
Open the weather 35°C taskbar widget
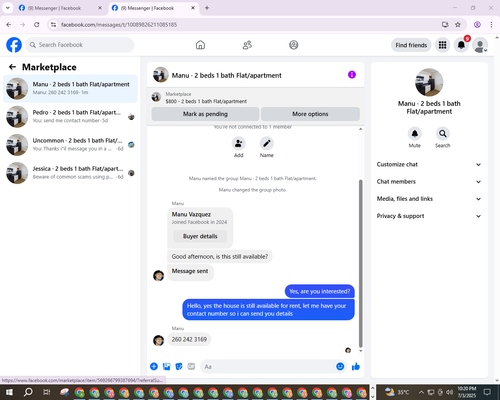click(x=397, y=392)
